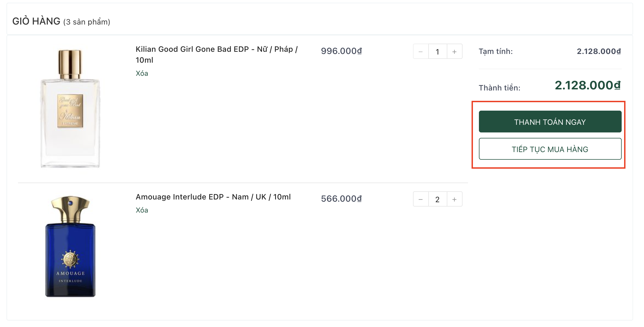Click the blue Amouage Interlude bottle image

[x=70, y=246]
